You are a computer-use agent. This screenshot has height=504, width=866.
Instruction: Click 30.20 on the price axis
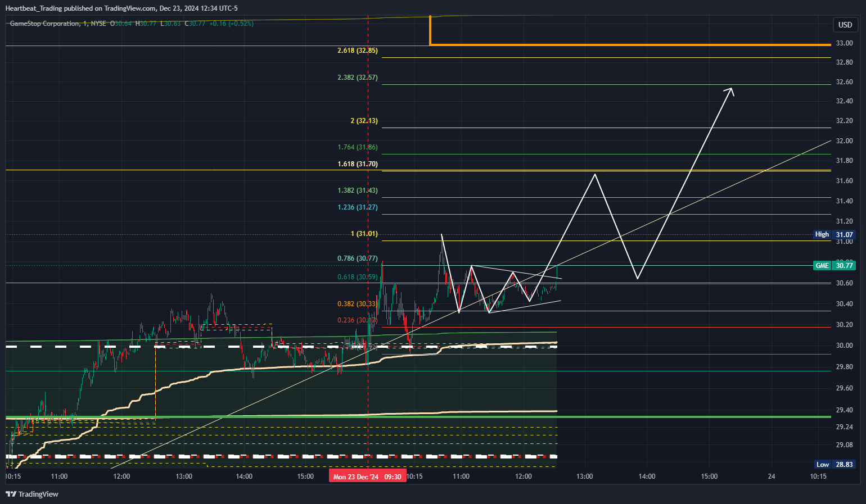[844, 325]
